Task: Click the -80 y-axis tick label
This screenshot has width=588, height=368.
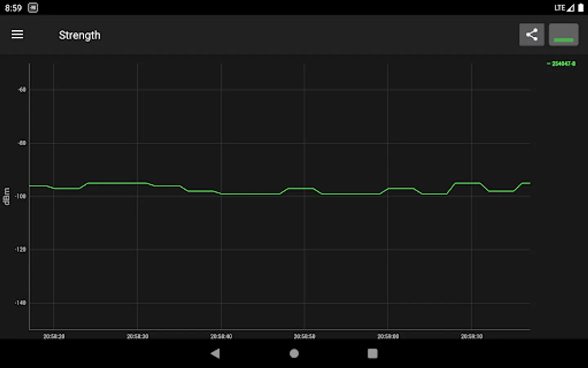Action: click(22, 143)
